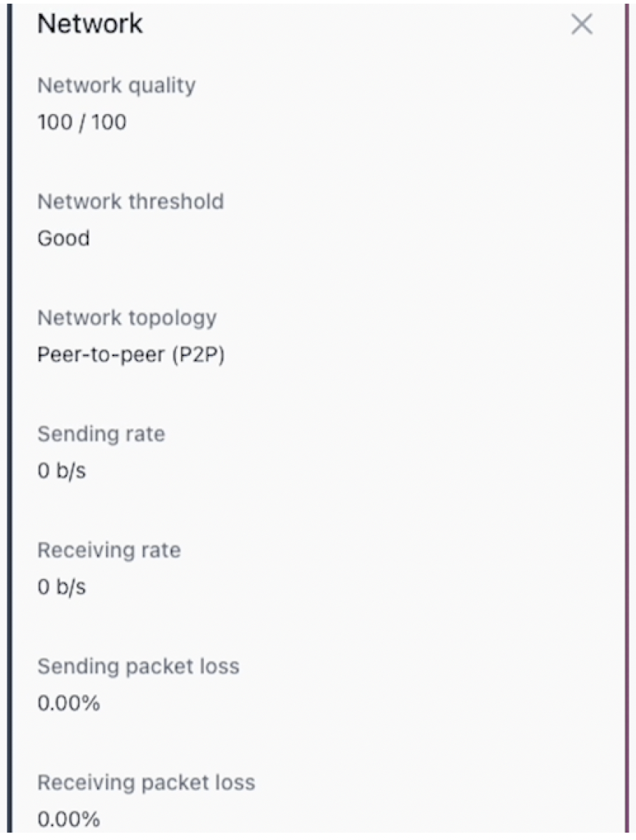Click the receiving rate 0 b/s value

[x=62, y=587]
